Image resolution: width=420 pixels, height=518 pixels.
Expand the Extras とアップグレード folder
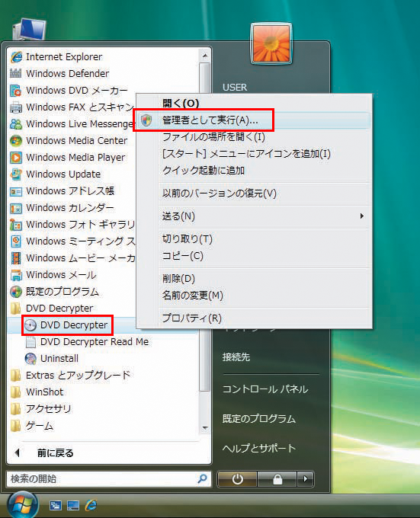(x=15, y=376)
